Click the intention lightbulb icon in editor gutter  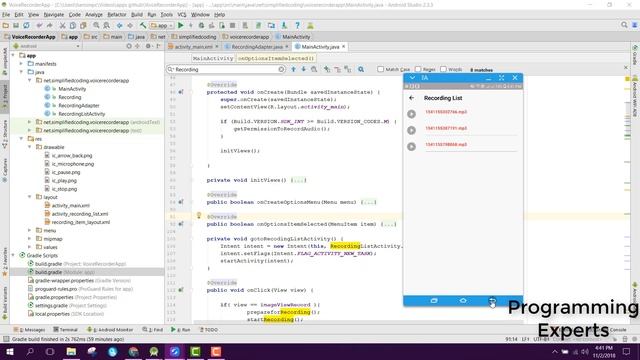coord(199,216)
